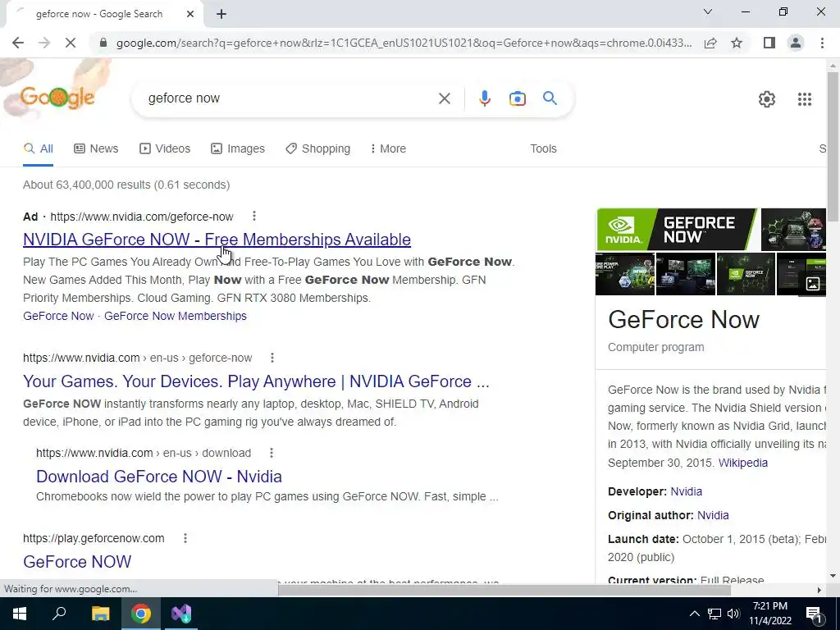Viewport: 840px width, 630px height.
Task: Open Chrome three-dot menu
Action: 822,43
